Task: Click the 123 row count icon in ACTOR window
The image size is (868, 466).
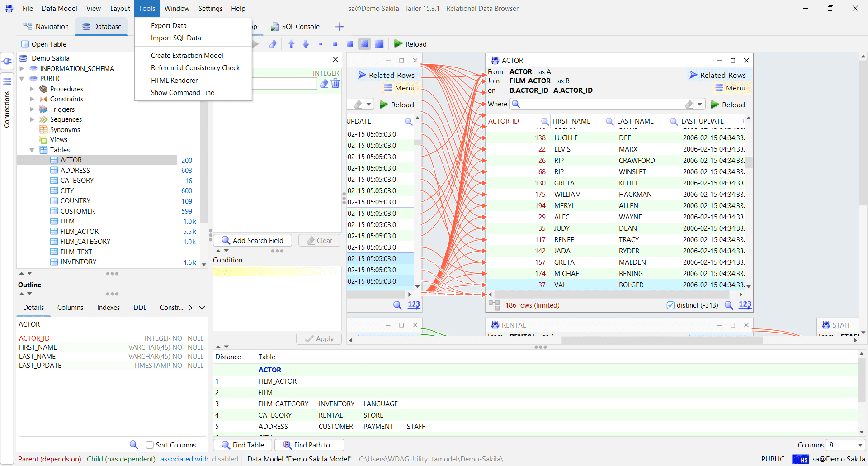Action: 745,305
